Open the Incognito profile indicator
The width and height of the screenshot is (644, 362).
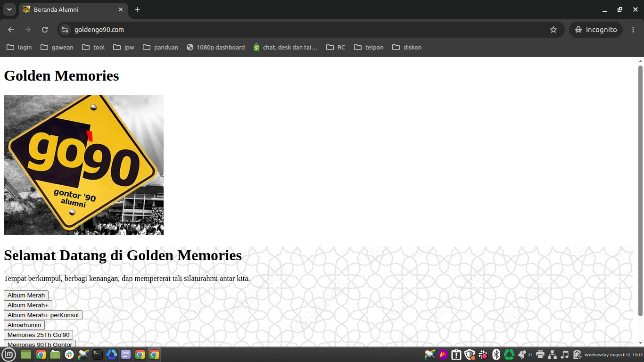tap(596, 30)
